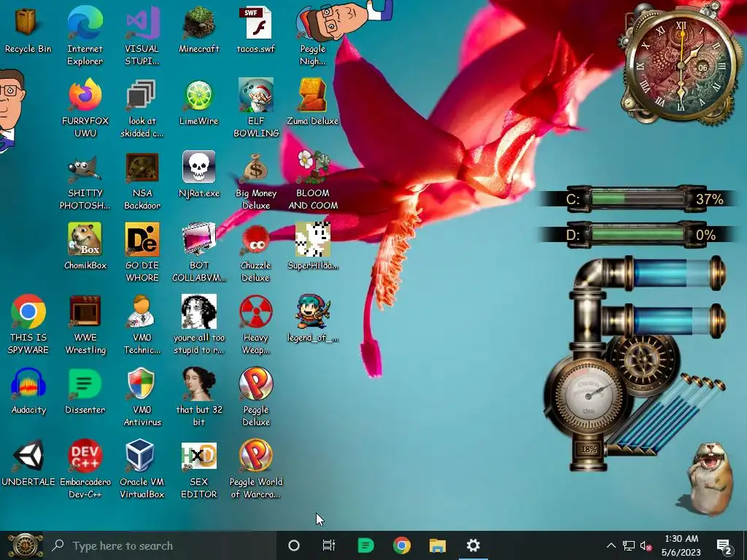The width and height of the screenshot is (747, 560).
Task: Switch to Dissenter in the taskbar
Action: [365, 545]
